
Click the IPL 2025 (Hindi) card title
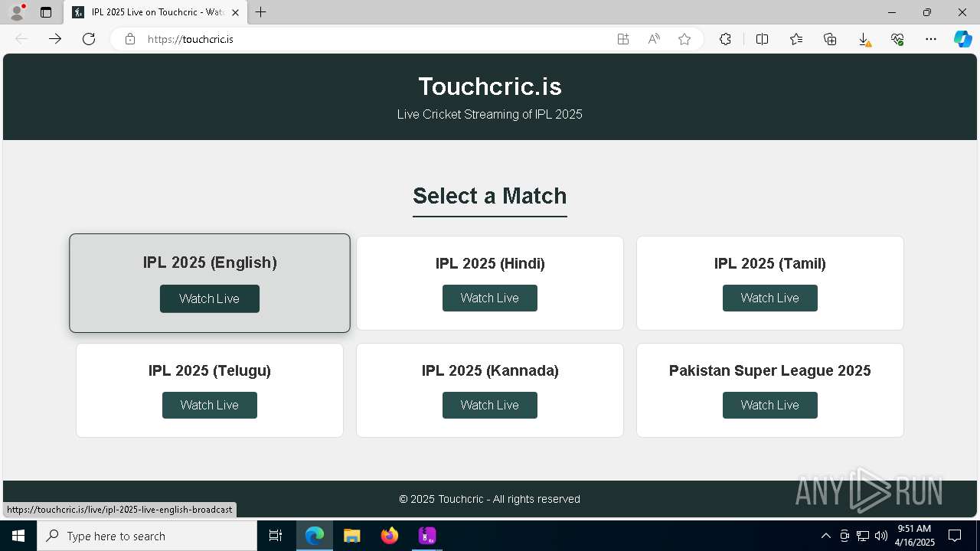pyautogui.click(x=490, y=263)
